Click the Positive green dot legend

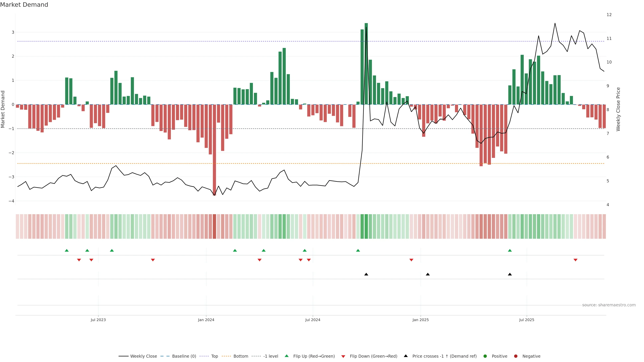point(485,356)
